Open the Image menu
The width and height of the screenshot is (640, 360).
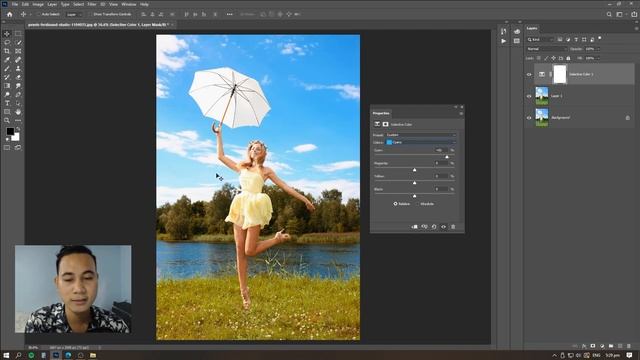click(x=38, y=4)
